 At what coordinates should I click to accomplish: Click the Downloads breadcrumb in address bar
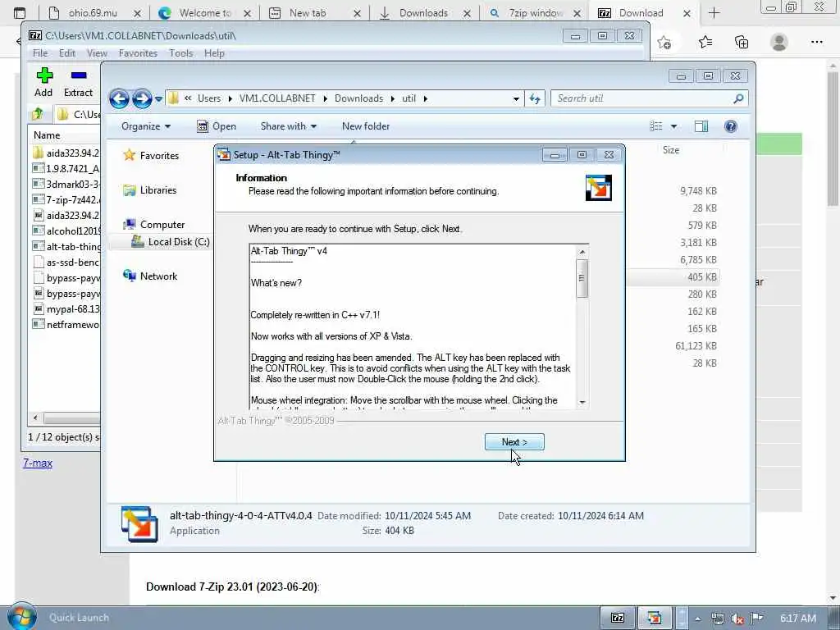click(358, 98)
